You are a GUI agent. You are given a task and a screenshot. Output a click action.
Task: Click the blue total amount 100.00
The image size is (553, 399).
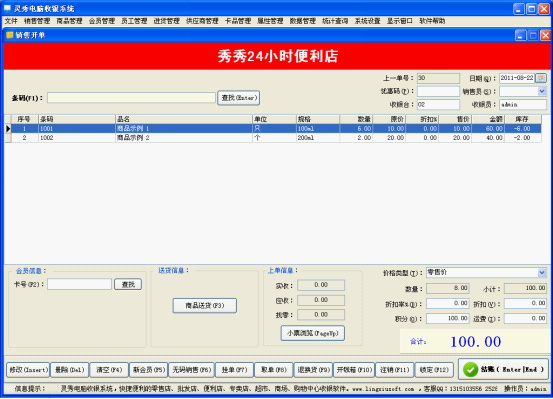[475, 342]
